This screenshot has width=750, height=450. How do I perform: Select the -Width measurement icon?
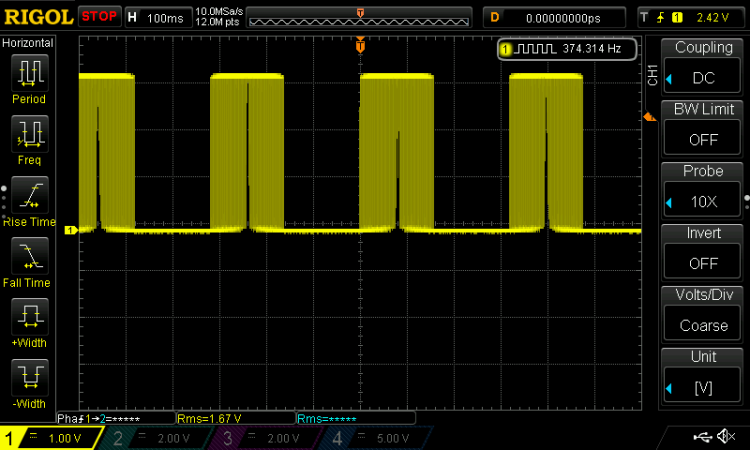coord(30,377)
